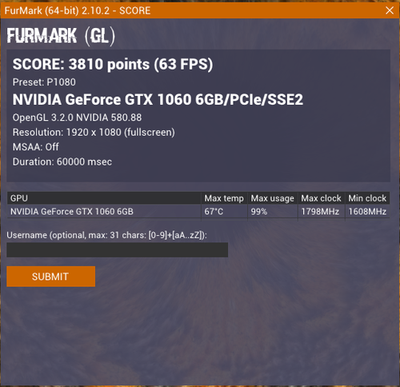Click the Preset: P1080 line
This screenshot has width=400, height=387.
(x=44, y=82)
